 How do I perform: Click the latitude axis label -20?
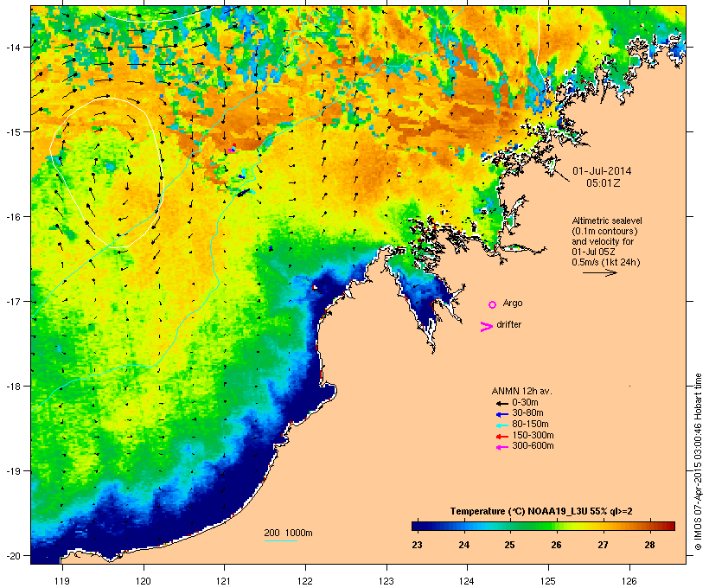[x=12, y=556]
